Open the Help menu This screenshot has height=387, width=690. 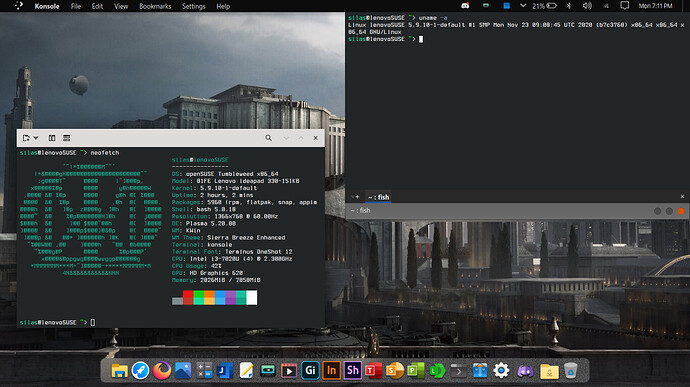point(223,6)
